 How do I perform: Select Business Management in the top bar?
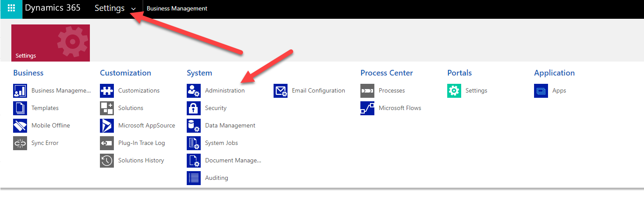[177, 9]
